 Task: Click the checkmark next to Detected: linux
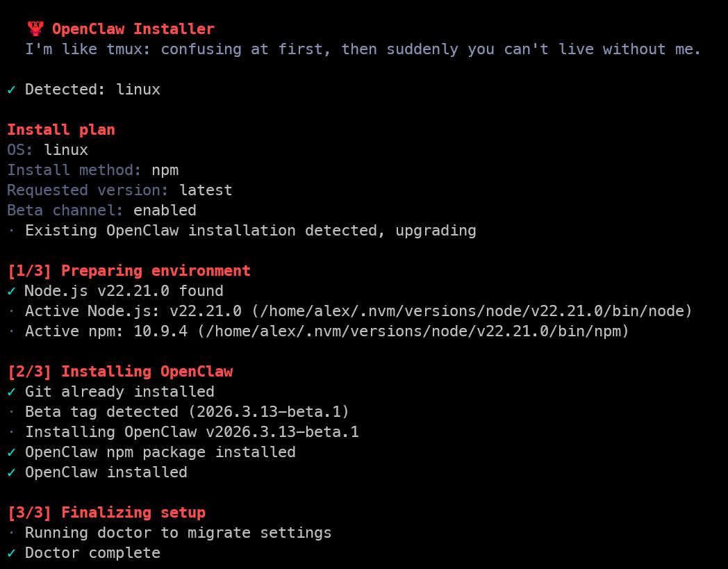point(12,90)
